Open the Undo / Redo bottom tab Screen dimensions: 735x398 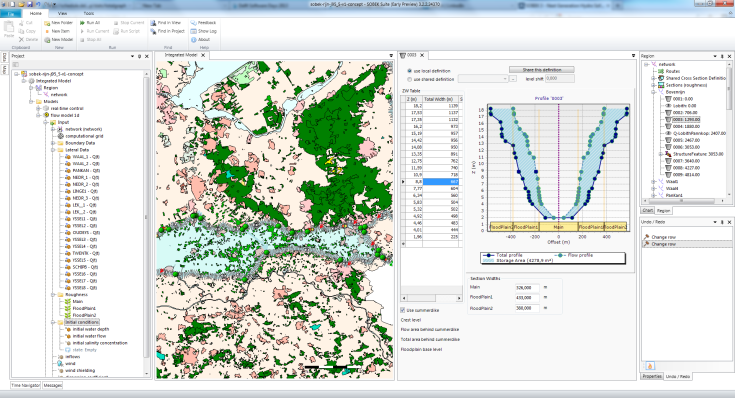tap(678, 376)
